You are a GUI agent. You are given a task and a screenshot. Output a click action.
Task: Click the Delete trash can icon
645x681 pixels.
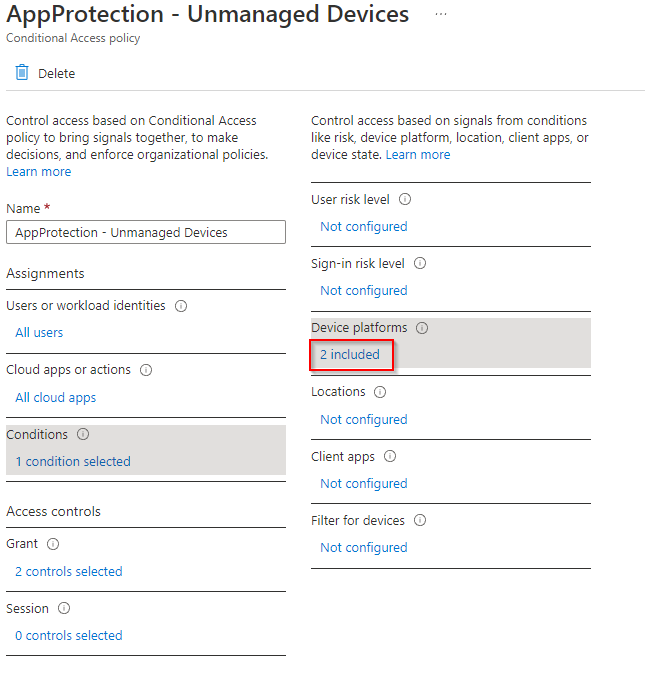click(22, 72)
